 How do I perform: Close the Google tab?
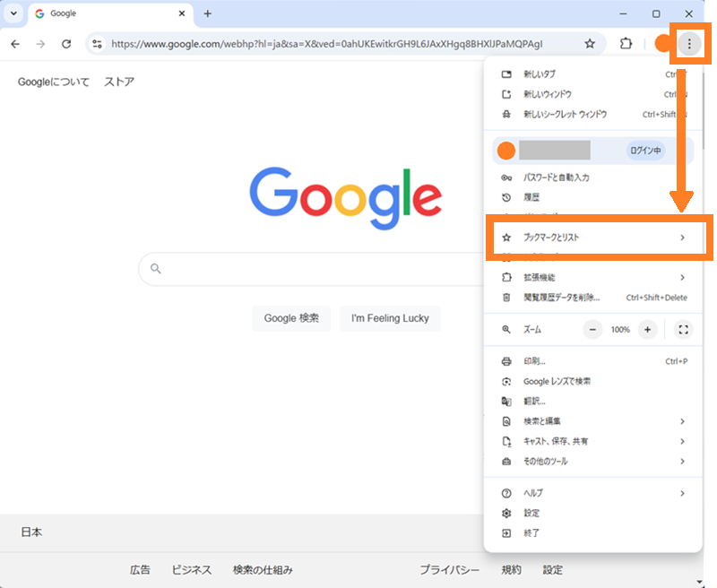tap(182, 13)
